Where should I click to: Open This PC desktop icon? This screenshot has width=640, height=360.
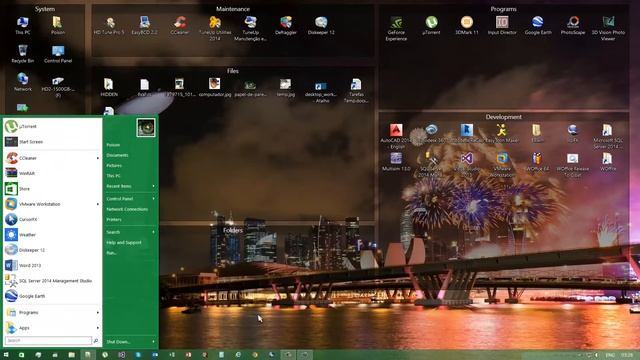[22, 25]
